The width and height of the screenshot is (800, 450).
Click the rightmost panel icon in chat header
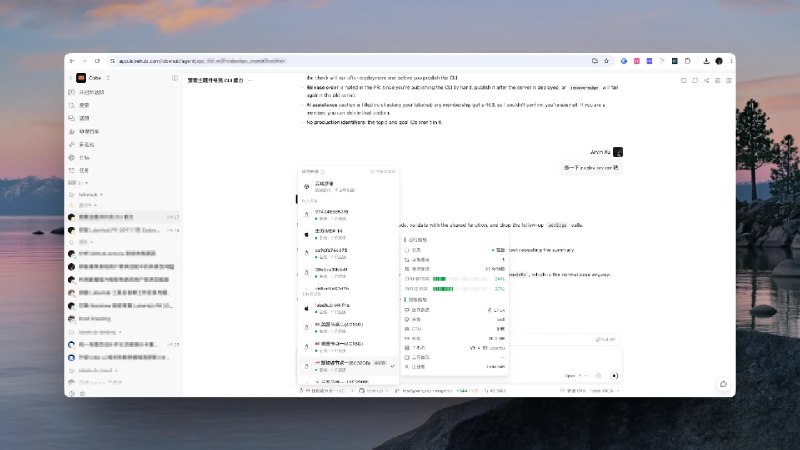[729, 81]
